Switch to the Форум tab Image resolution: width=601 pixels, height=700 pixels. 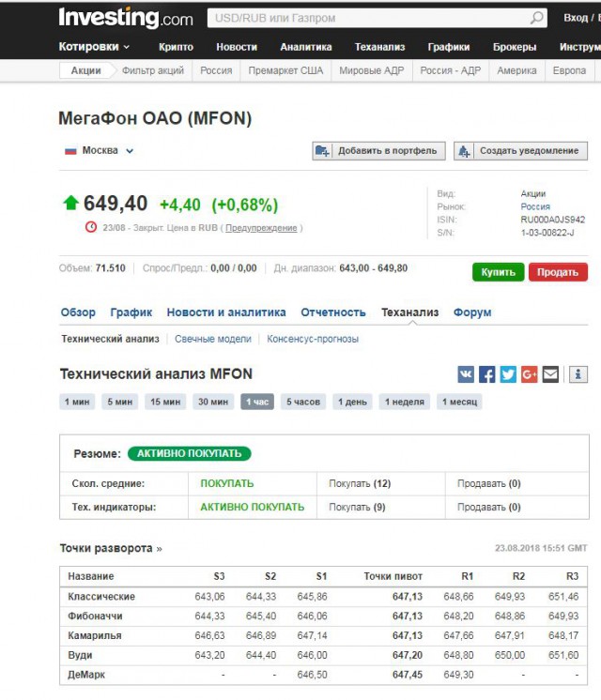pyautogui.click(x=472, y=312)
